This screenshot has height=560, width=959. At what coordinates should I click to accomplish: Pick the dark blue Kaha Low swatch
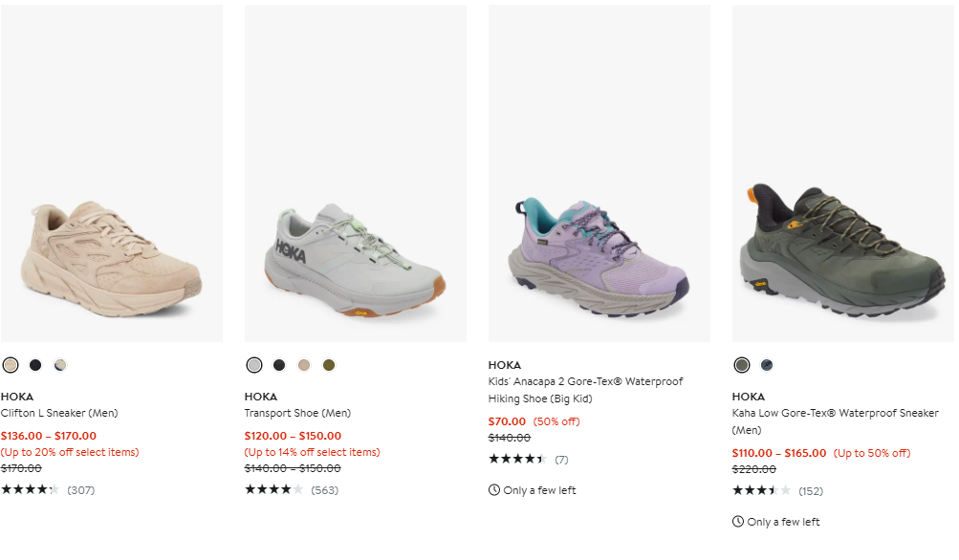(x=767, y=365)
